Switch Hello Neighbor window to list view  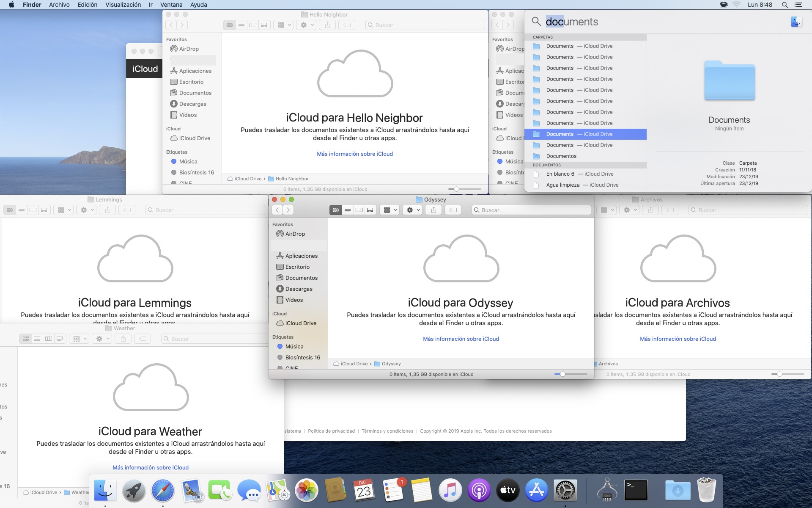tap(241, 25)
